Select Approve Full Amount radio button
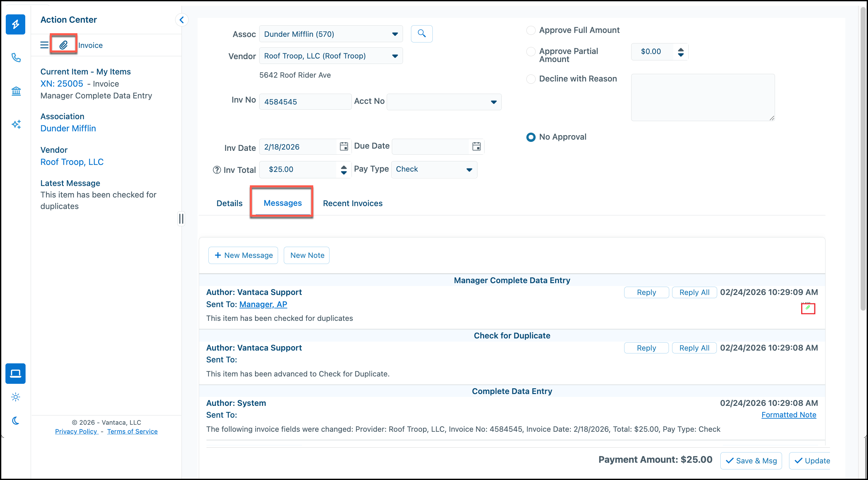Screen dimensions: 868x480 click(x=531, y=30)
